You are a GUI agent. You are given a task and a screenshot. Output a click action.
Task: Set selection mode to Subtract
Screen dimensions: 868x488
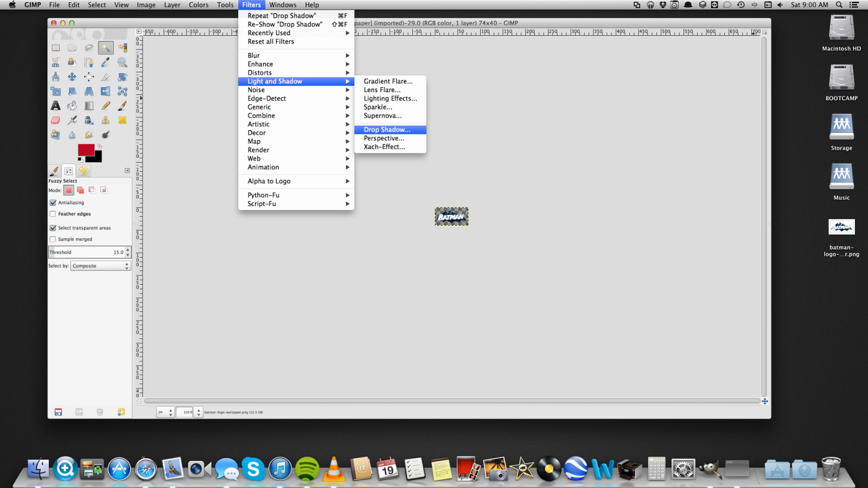[92, 190]
